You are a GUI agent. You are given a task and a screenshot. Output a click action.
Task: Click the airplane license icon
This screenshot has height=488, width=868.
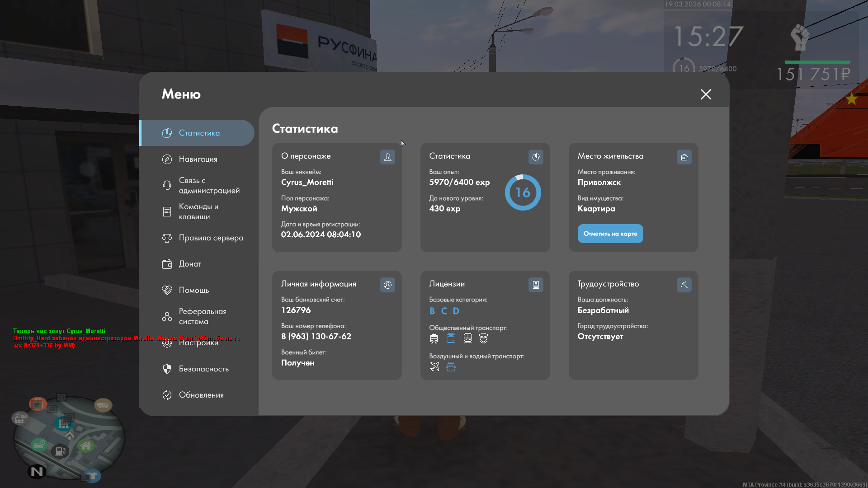pyautogui.click(x=434, y=367)
